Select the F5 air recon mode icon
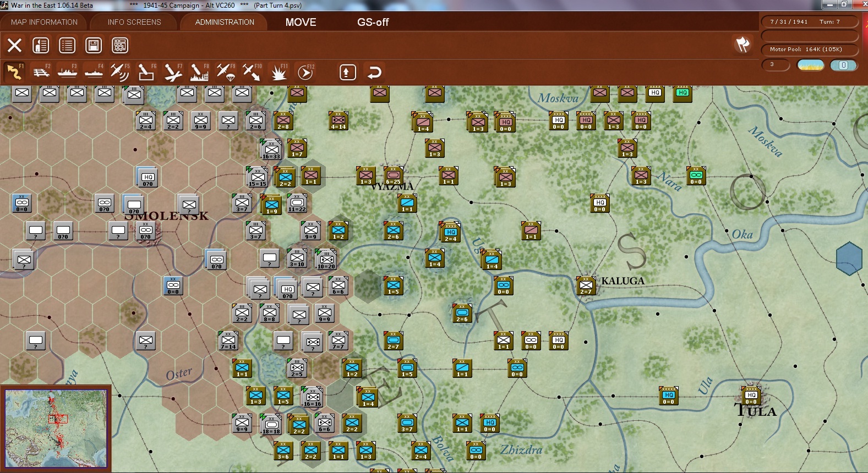This screenshot has height=473, width=868. [120, 72]
